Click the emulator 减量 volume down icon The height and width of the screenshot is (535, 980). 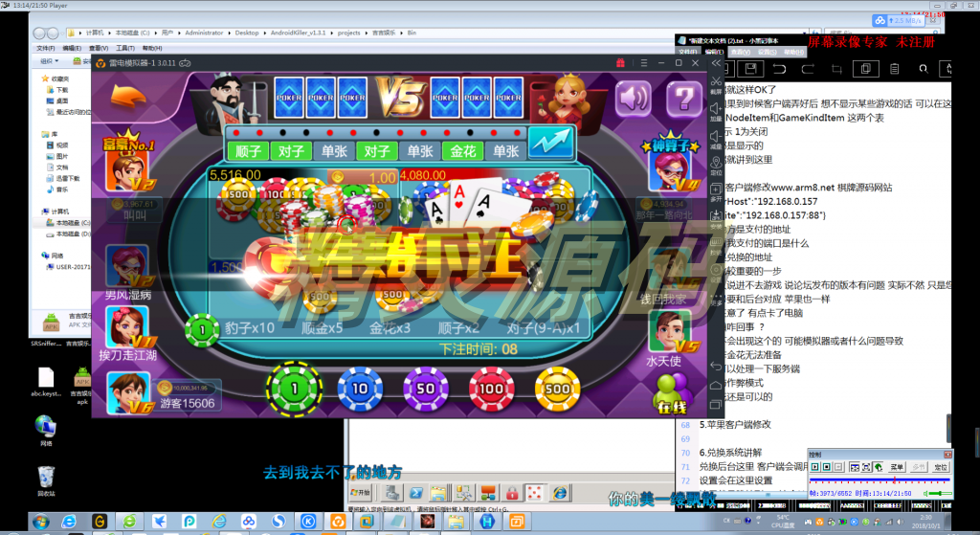click(x=716, y=136)
